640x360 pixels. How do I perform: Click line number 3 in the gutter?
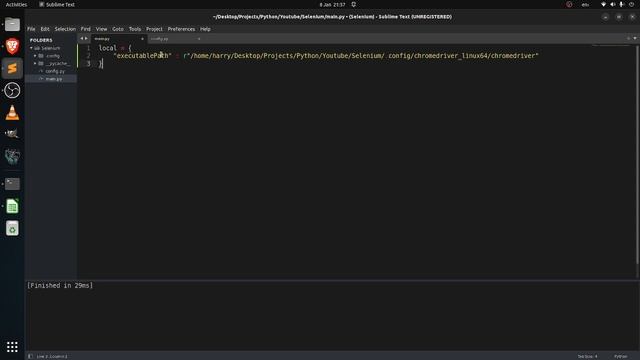88,64
